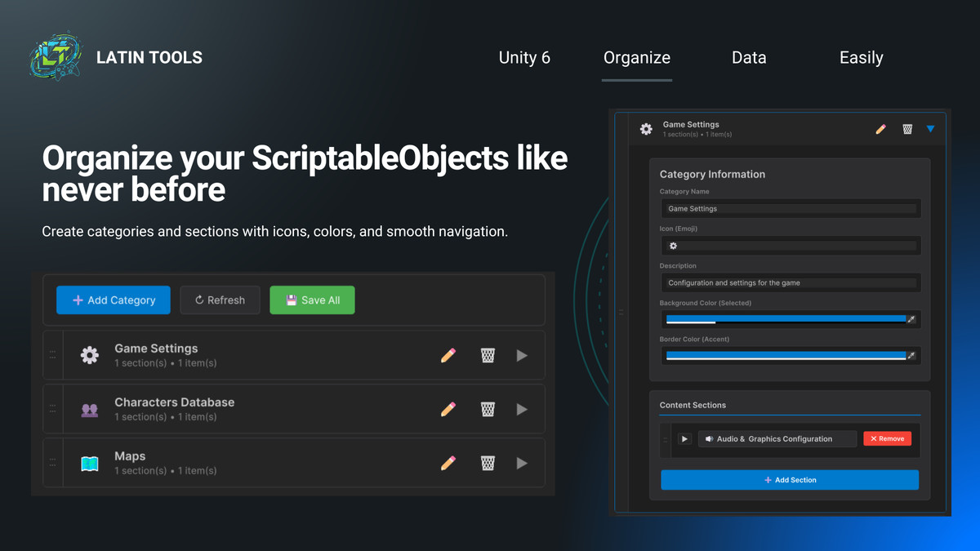This screenshot has height=551, width=980.
Task: Expand the Maps category
Action: [x=522, y=462]
